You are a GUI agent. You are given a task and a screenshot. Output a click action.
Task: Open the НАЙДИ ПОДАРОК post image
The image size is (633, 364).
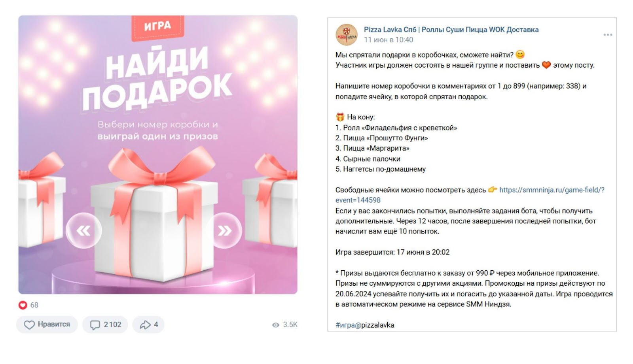pyautogui.click(x=158, y=155)
